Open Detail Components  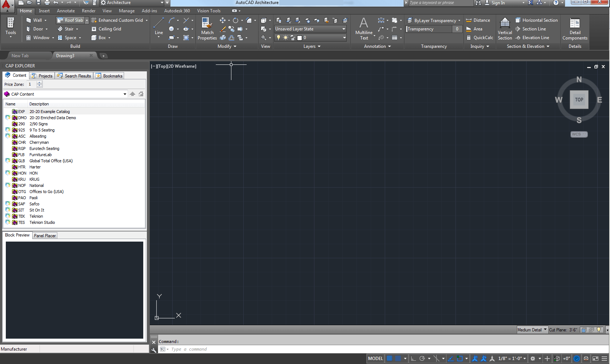click(575, 29)
